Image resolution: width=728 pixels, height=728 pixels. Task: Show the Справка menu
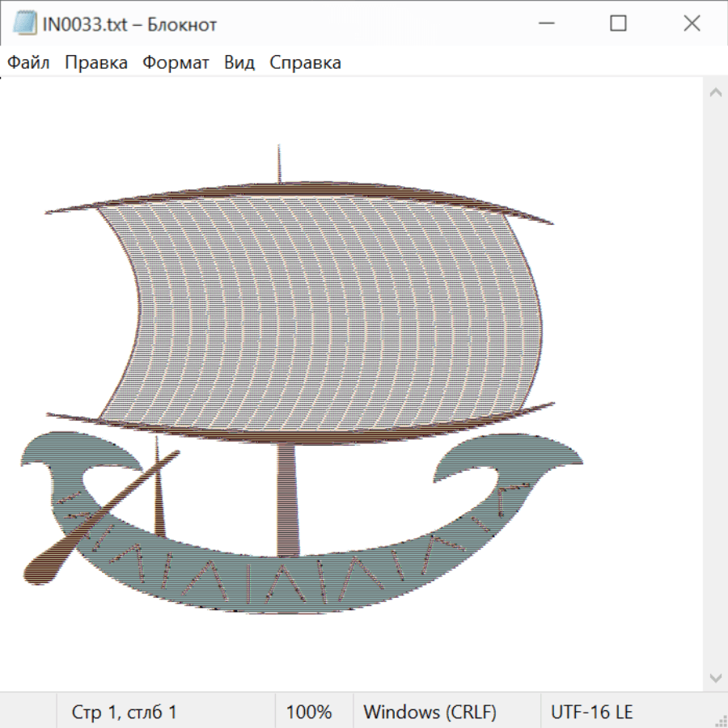pos(305,63)
